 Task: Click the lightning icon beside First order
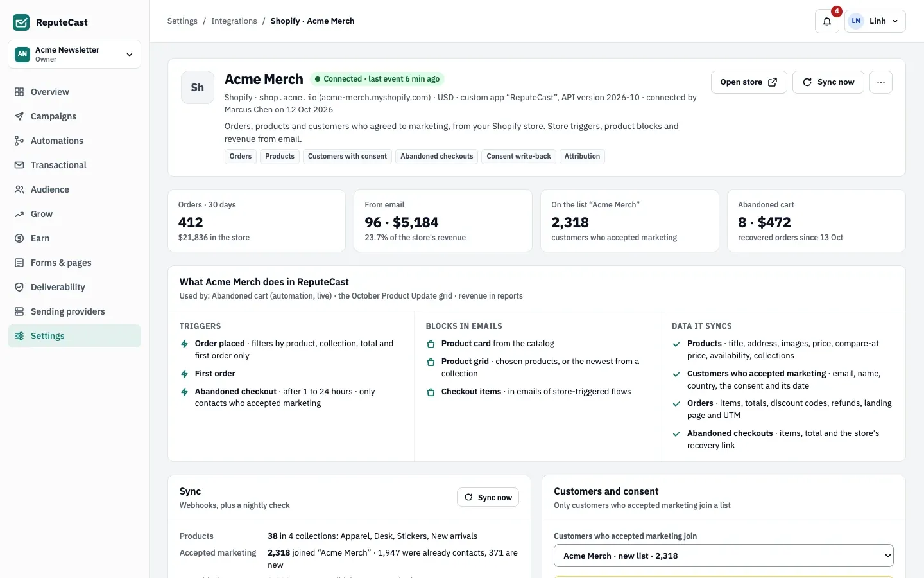(x=184, y=374)
